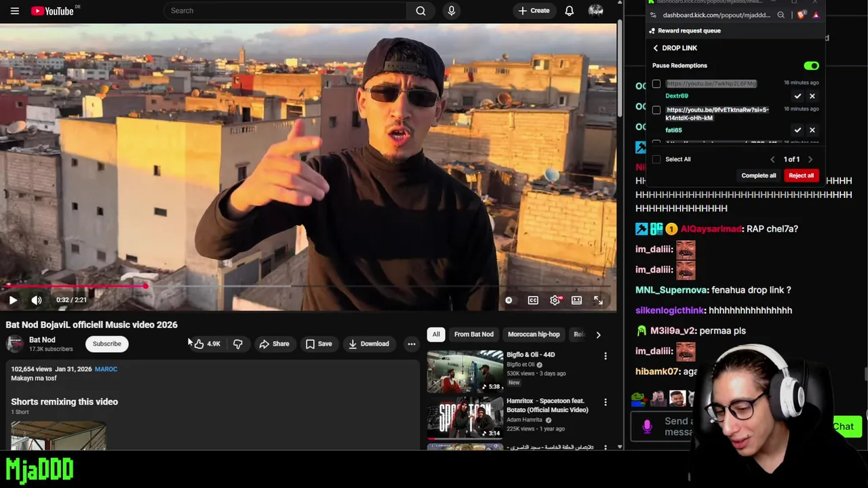Screen dimensions: 868x488
Task: Go to the YouTube home logo
Action: (52, 11)
